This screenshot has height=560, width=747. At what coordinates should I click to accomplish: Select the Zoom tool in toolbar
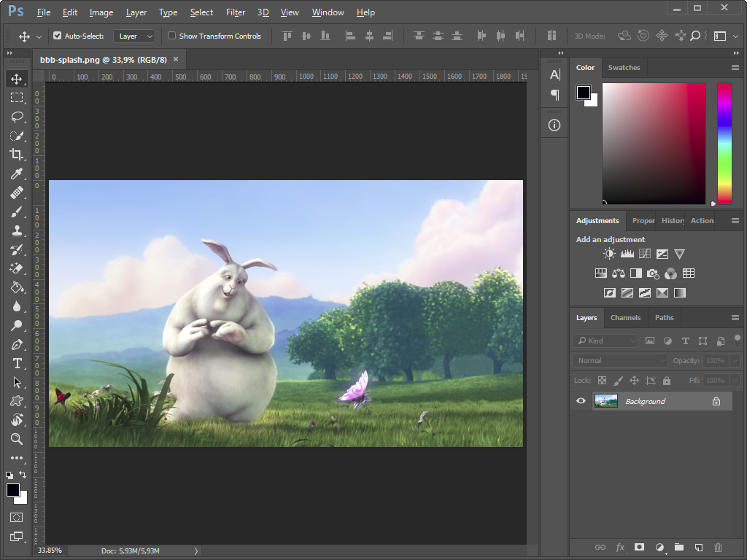pyautogui.click(x=16, y=439)
